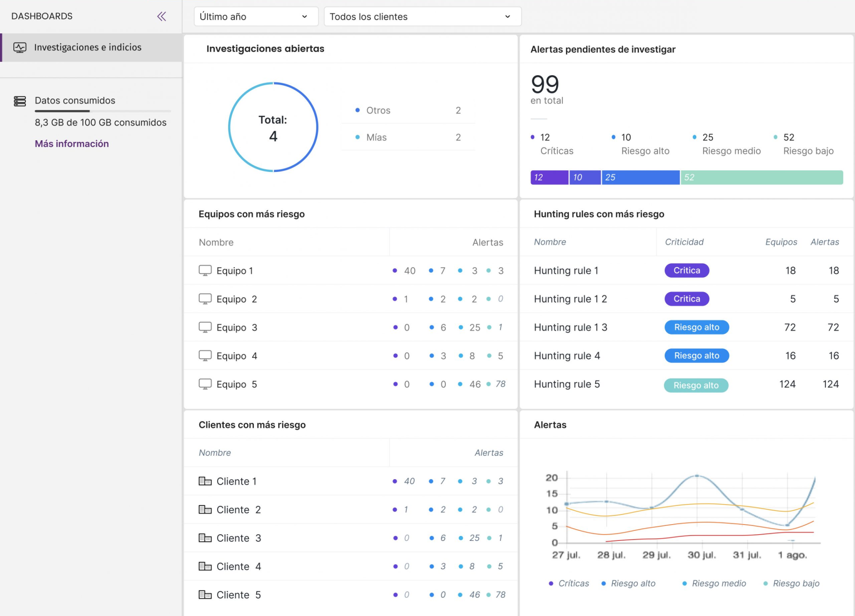Select Investigaciones e indicios dashboard menu item
Viewport: 855px width, 616px height.
[x=88, y=47]
